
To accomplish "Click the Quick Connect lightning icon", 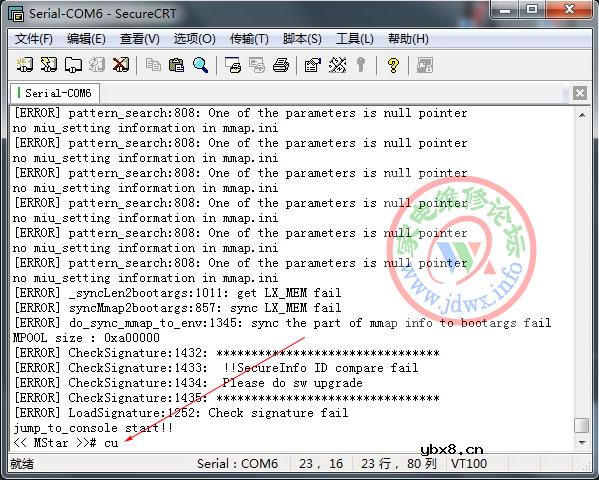I will coord(49,65).
